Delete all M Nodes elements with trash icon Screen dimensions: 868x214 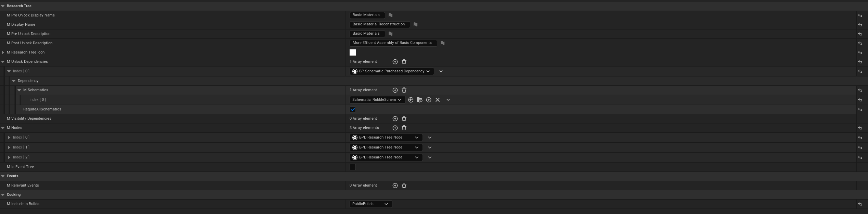point(404,128)
